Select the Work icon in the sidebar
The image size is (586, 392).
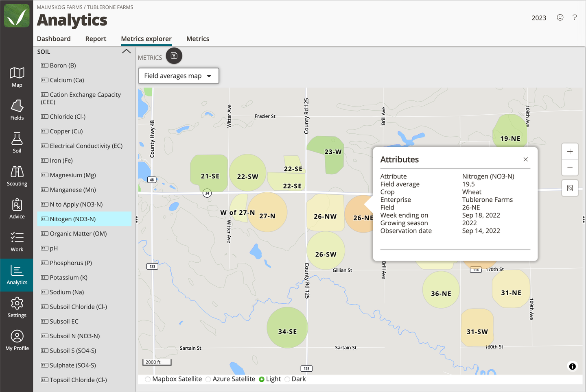tap(17, 242)
